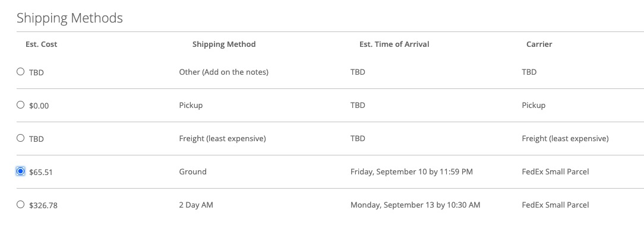The width and height of the screenshot is (644, 226).
Task: Click FedEx Small Parcel carrier for Ground
Action: 555,172
